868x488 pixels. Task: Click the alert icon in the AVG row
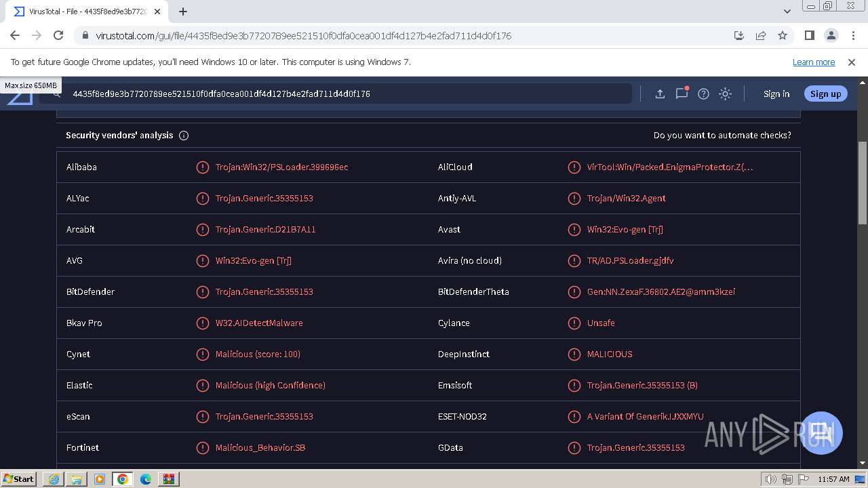202,260
